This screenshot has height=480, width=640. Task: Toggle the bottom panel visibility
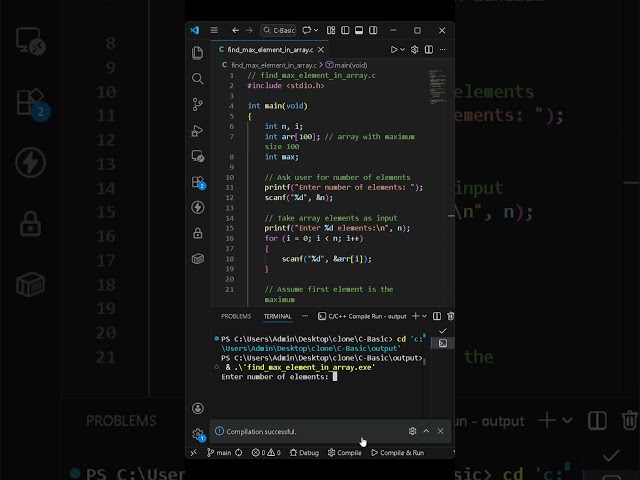(359, 30)
